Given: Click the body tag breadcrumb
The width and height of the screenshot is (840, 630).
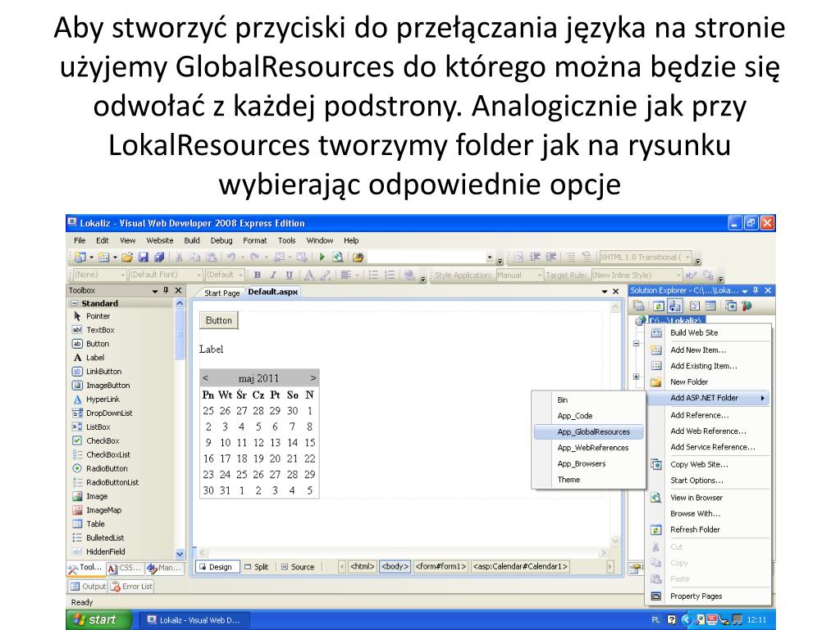Looking at the screenshot, I should pos(395,566).
